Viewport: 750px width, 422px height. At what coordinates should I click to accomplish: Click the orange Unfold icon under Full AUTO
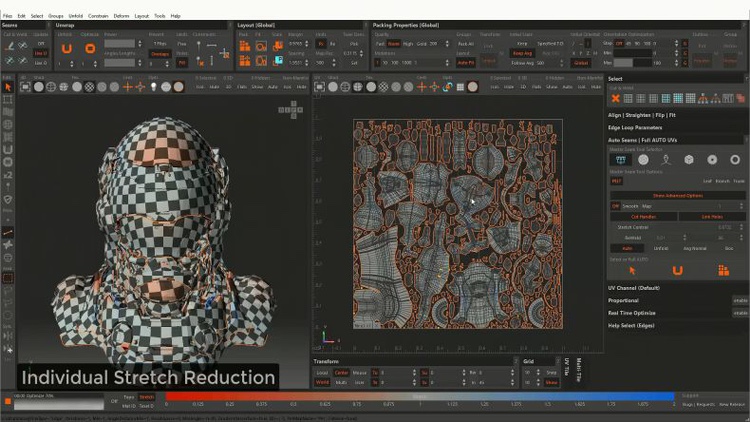pyautogui.click(x=677, y=270)
